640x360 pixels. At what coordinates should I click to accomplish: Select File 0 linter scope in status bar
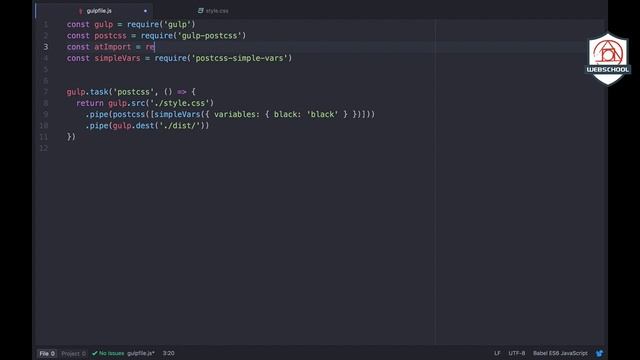(x=47, y=353)
